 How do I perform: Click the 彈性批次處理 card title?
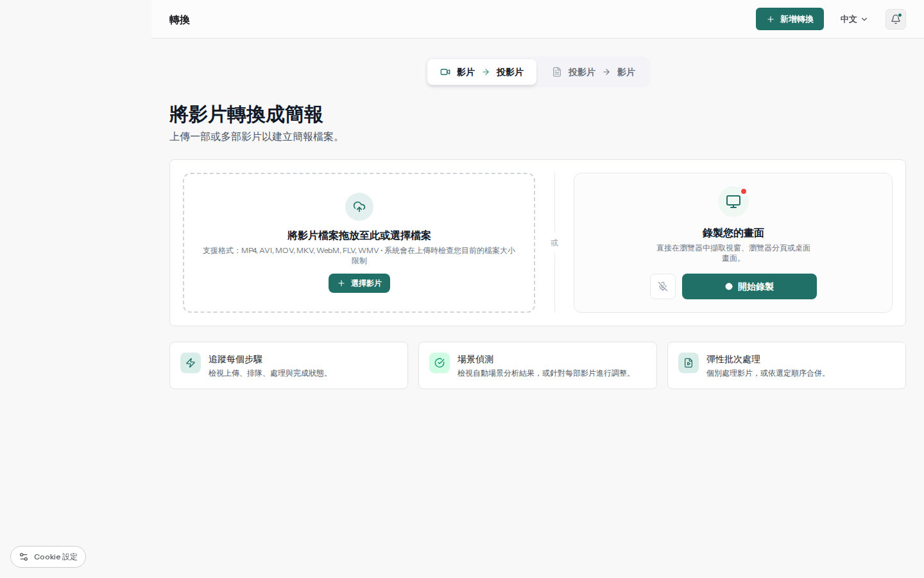[733, 359]
